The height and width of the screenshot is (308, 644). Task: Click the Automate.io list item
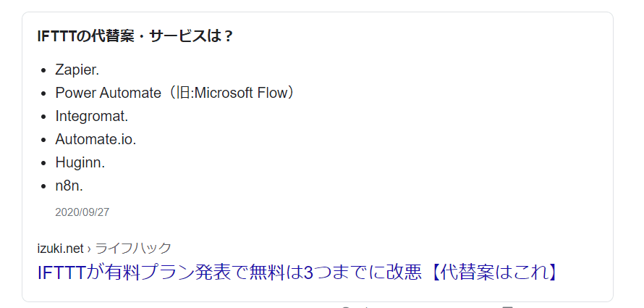[x=96, y=139]
